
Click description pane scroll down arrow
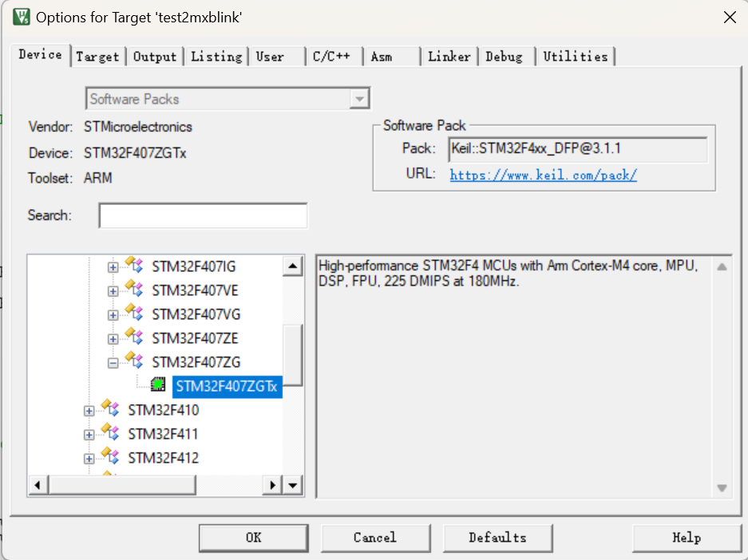pos(722,488)
